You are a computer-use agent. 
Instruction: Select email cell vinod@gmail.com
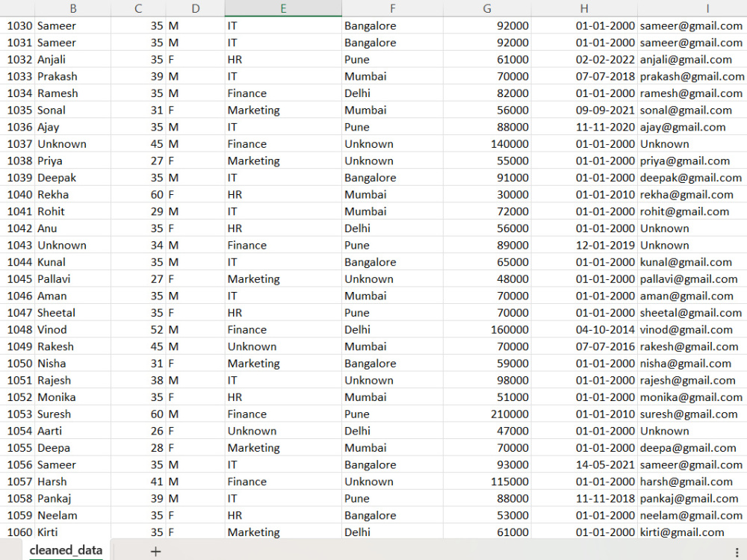pyautogui.click(x=692, y=329)
